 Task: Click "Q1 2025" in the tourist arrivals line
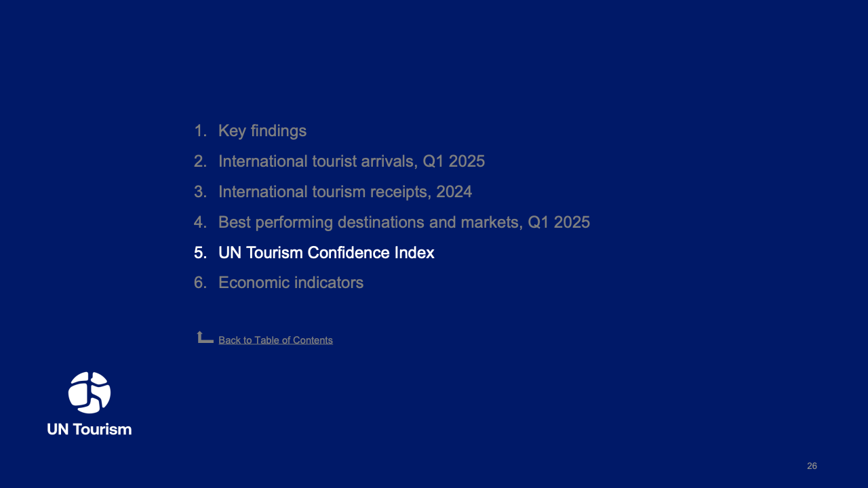[x=454, y=161]
